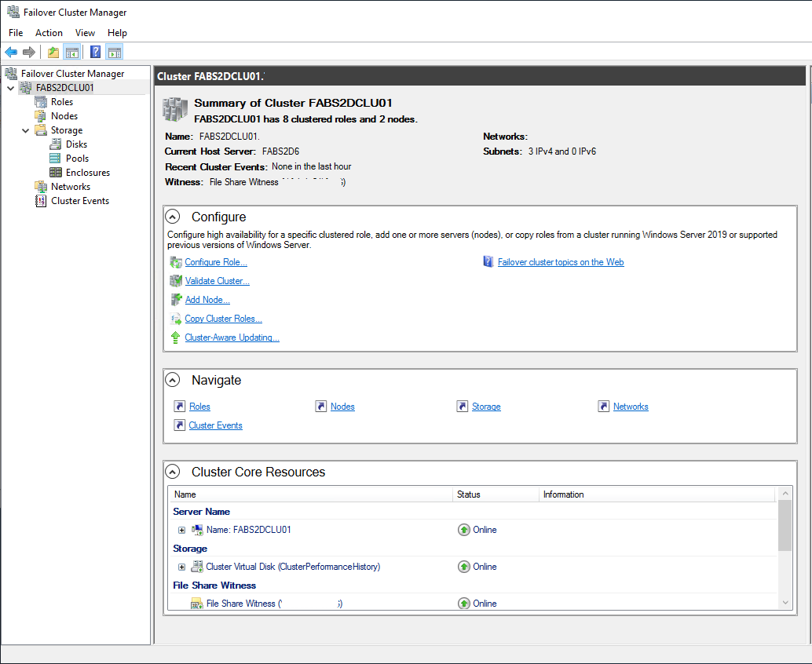Collapse the Cluster Core Resources section
812x664 pixels.
coord(173,472)
